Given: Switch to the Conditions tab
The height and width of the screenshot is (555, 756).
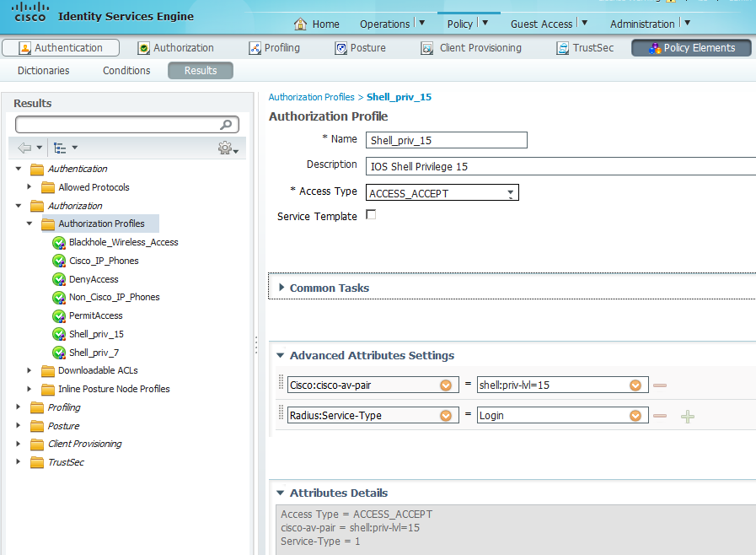Looking at the screenshot, I should (x=126, y=71).
